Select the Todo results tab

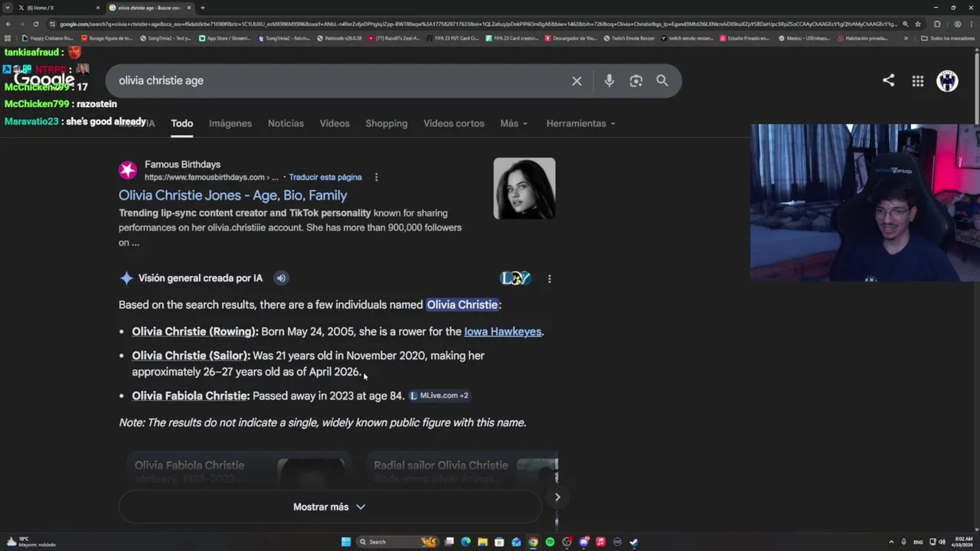point(181,123)
